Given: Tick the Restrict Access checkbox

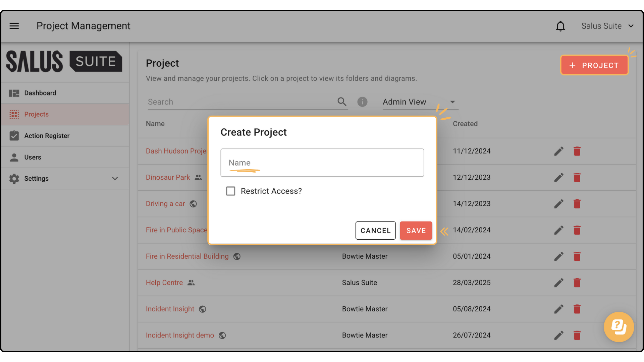Looking at the screenshot, I should (230, 191).
